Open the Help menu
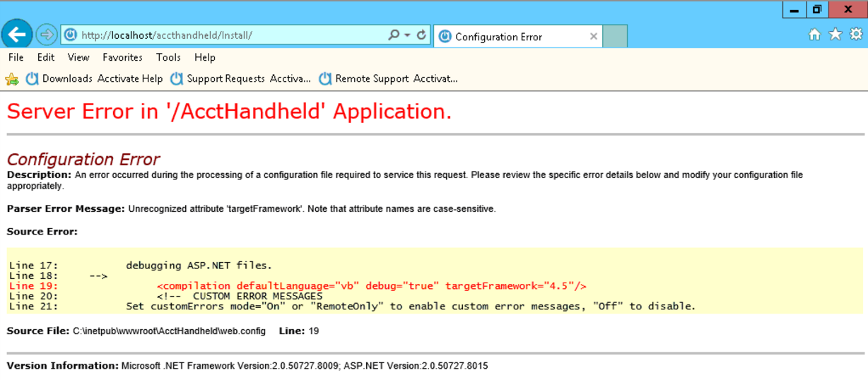Viewport: 868px width, 380px height. 205,57
